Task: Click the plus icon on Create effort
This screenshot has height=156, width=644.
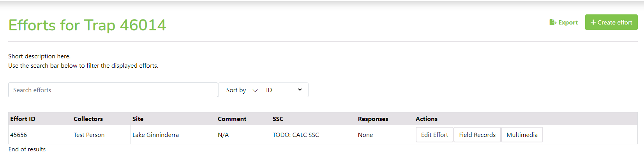Action: 593,23
